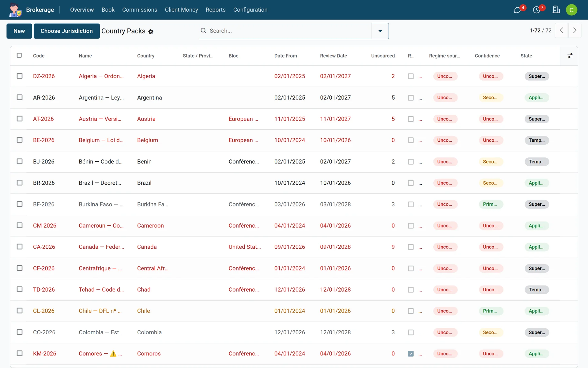Screen dimensions: 588x368
Task: Click the Choose Jurisdiction button
Action: [66, 31]
